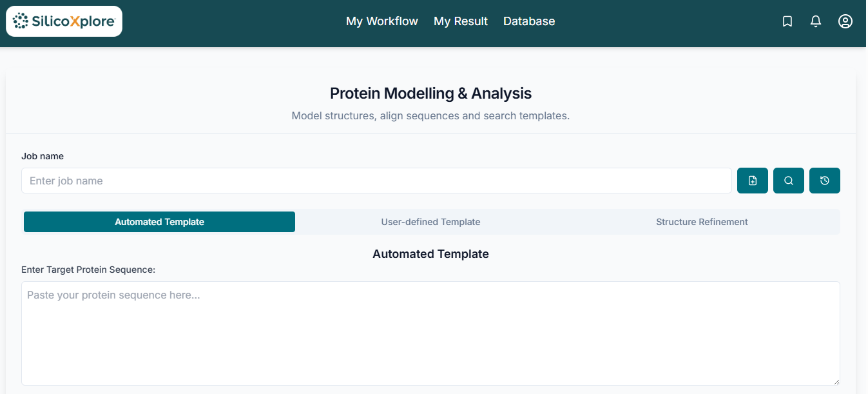
Task: Open the Structure Refinement tab
Action: pyautogui.click(x=702, y=221)
